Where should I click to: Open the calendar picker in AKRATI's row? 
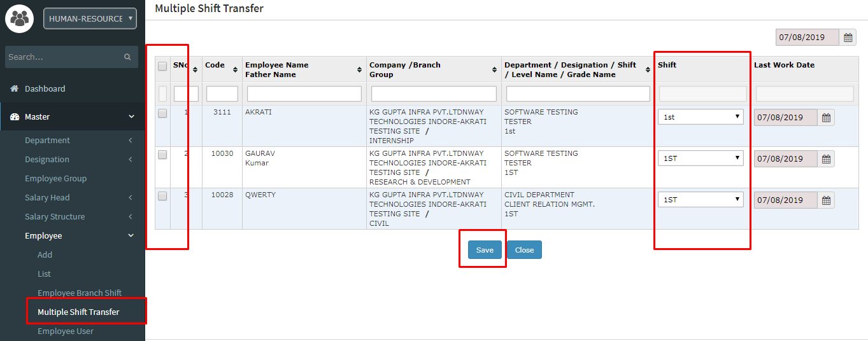pyautogui.click(x=826, y=118)
